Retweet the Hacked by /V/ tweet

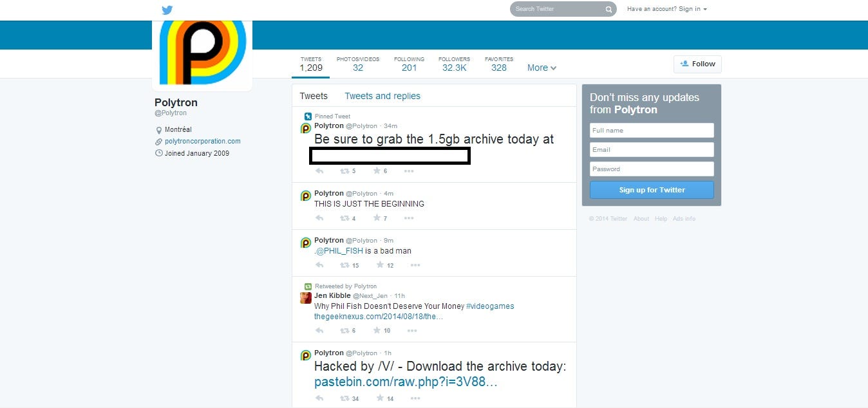coord(344,399)
